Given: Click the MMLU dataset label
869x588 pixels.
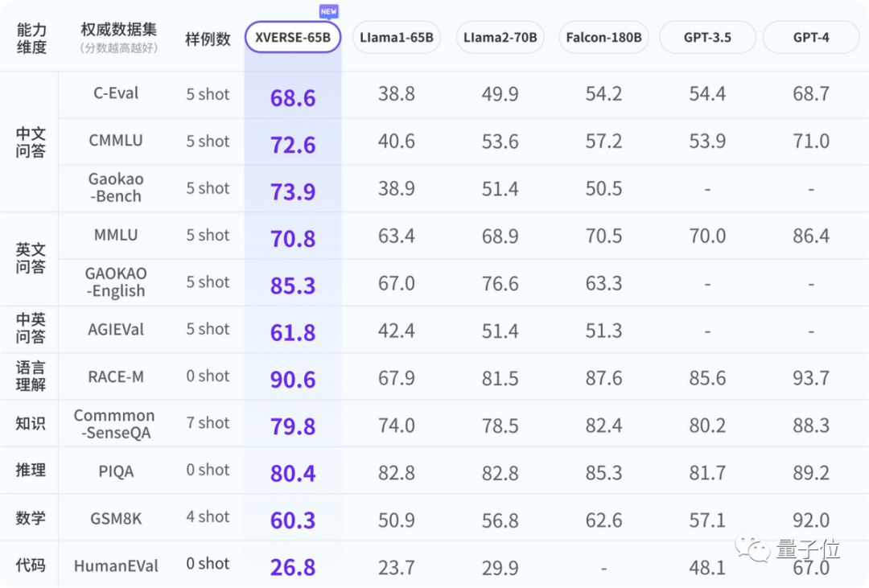Looking at the screenshot, I should [x=116, y=235].
